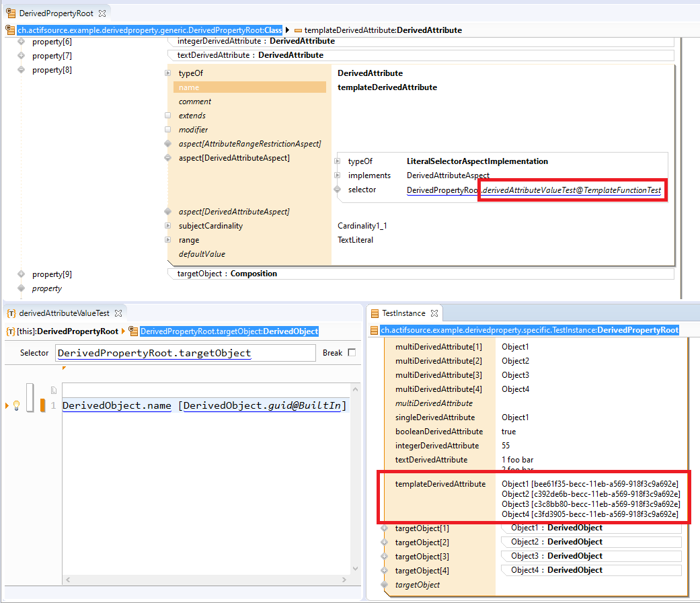Click the TestInstance resource icon in the breadcrumb
Viewport: 700px width, 603px height.
pos(375,330)
